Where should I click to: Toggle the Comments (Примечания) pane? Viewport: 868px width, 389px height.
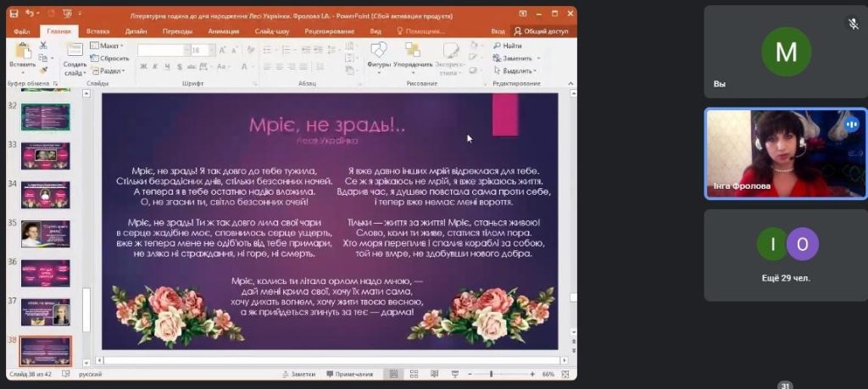tap(349, 374)
